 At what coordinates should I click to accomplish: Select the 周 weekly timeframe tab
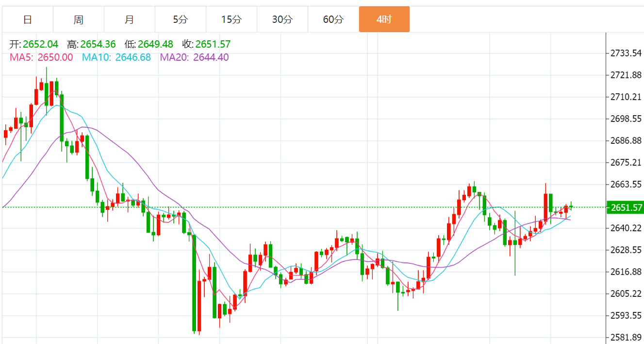coord(79,19)
